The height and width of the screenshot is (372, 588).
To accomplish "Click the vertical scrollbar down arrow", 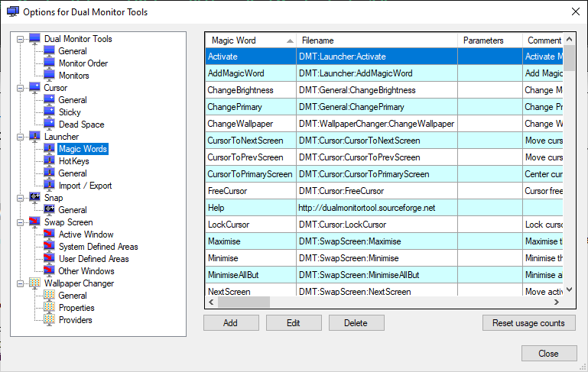I will point(569,290).
